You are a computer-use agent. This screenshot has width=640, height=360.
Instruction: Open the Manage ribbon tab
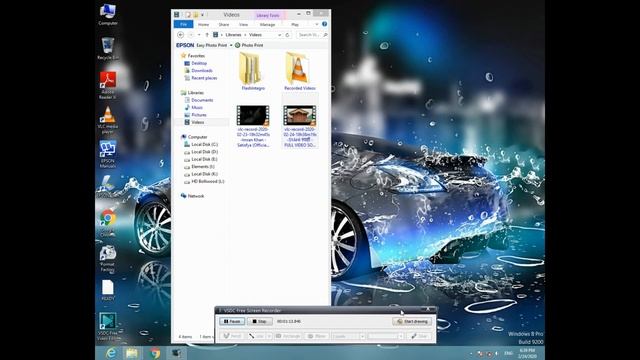point(267,24)
